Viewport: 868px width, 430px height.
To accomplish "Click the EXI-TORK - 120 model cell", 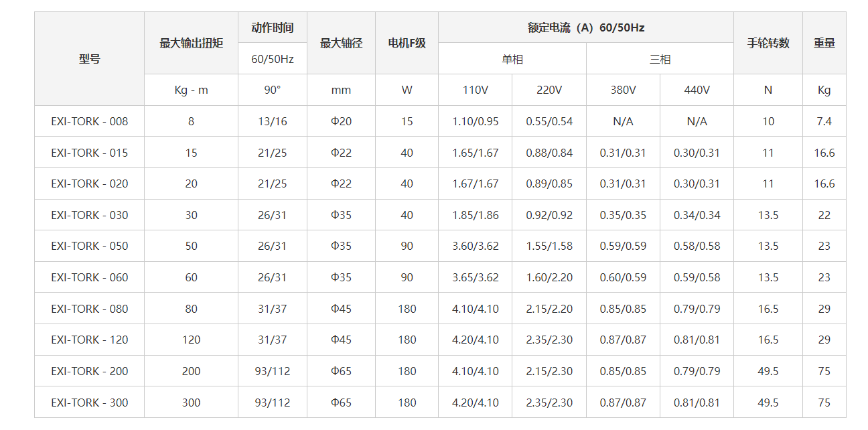I will [x=89, y=340].
